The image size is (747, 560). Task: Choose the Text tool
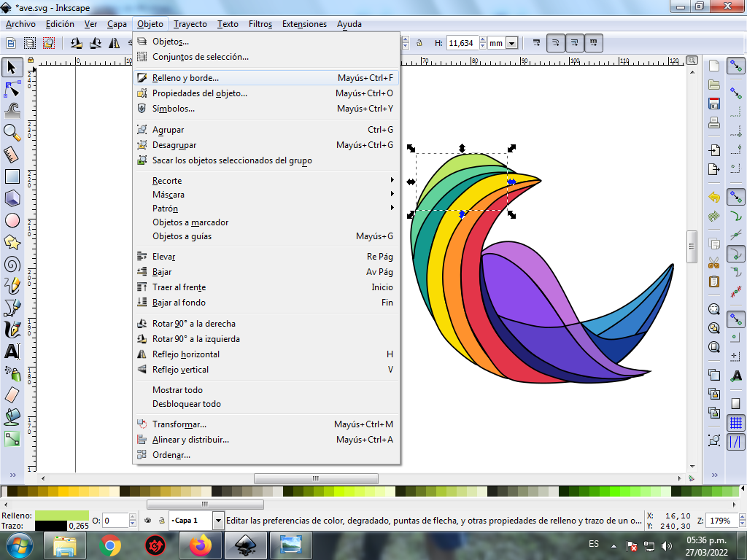(x=12, y=351)
